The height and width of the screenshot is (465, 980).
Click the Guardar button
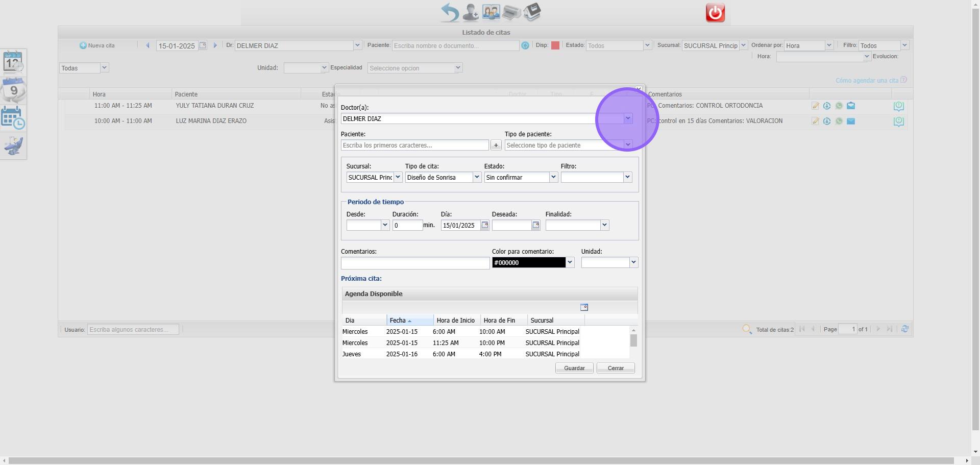(x=574, y=368)
